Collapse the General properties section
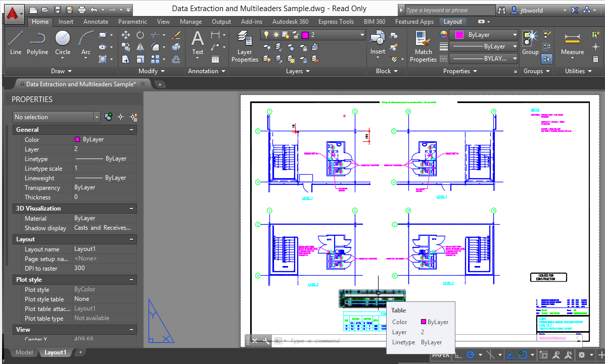The image size is (605, 364). point(131,130)
